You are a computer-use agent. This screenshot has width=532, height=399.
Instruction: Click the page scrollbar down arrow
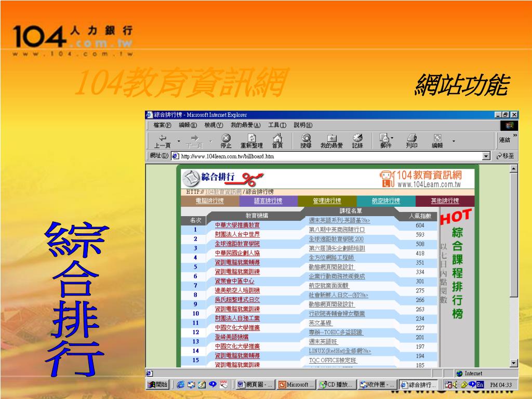point(514,363)
